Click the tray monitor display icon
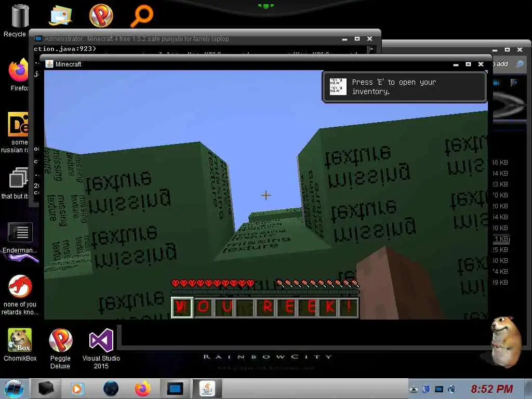 [x=439, y=389]
